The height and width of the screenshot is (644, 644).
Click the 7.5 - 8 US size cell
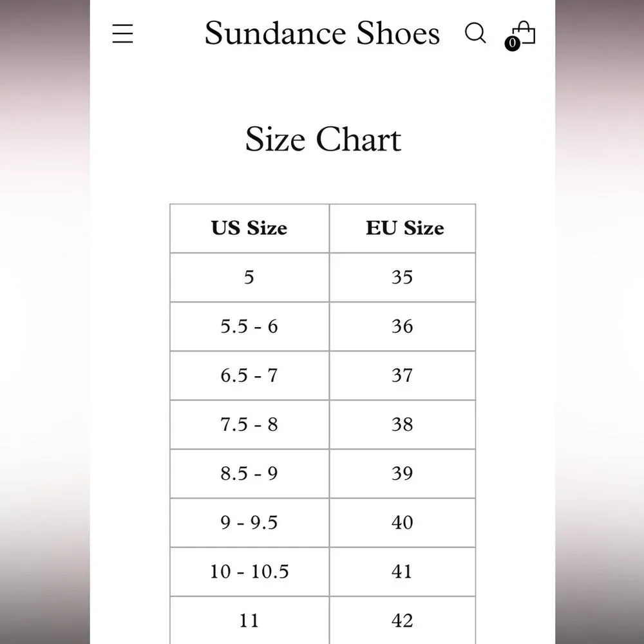coord(249,424)
